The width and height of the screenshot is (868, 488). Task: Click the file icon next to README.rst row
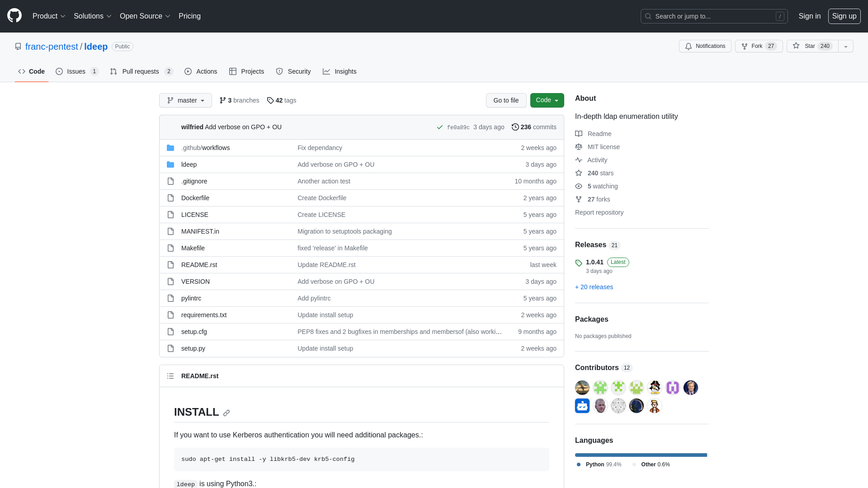point(170,265)
